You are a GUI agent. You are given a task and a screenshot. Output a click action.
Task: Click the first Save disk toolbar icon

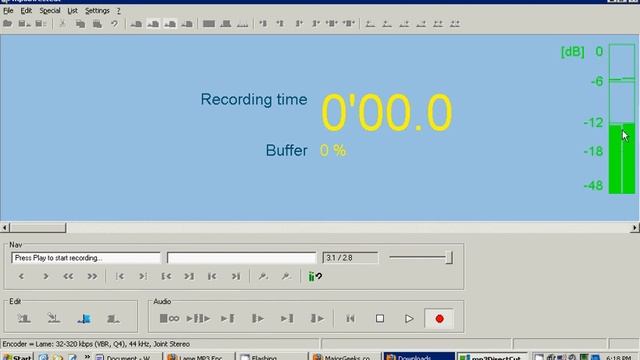click(24, 24)
